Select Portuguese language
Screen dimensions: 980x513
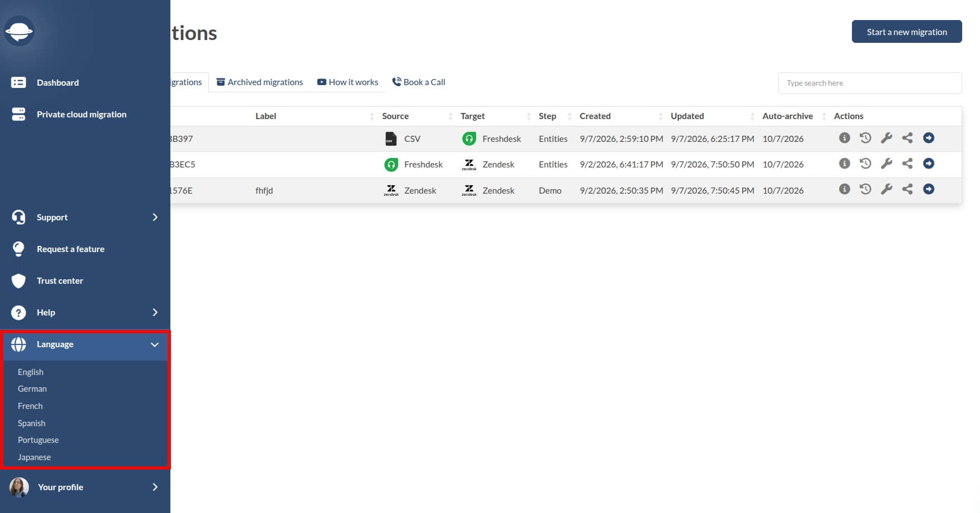point(38,440)
